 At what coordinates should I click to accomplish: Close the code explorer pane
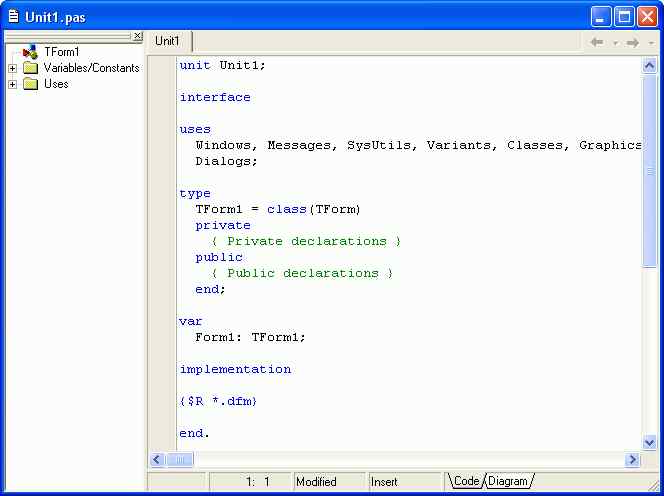[138, 36]
